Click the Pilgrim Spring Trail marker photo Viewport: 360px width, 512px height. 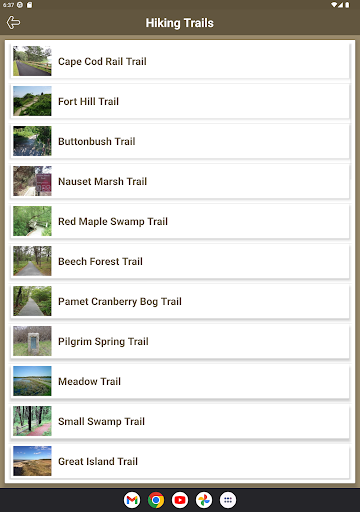pyautogui.click(x=32, y=341)
